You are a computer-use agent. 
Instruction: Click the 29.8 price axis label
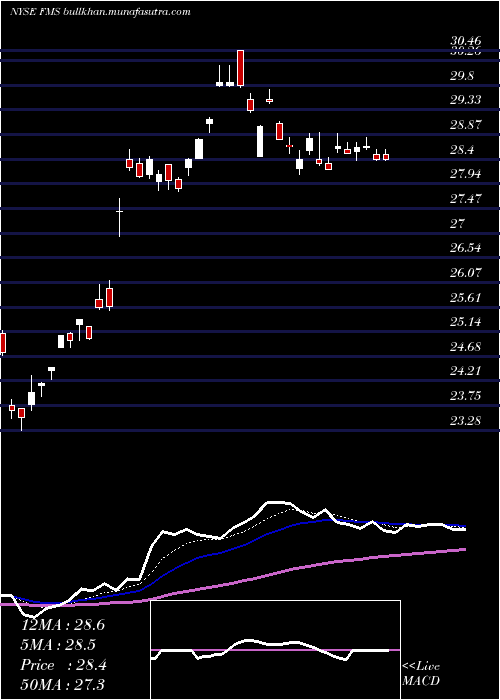(462, 75)
